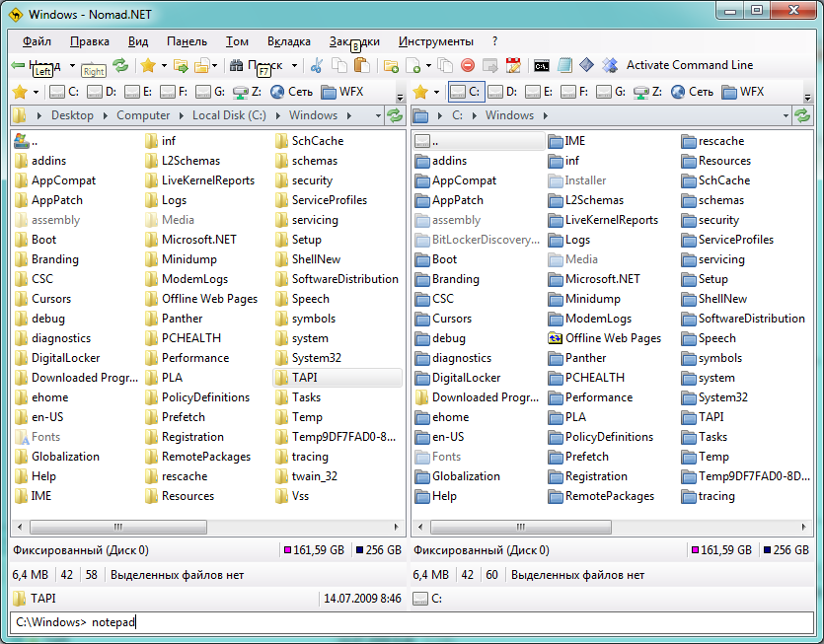The height and width of the screenshot is (644, 824).
Task: Expand toolbar favorites star dropdown arrow
Action: 164,66
